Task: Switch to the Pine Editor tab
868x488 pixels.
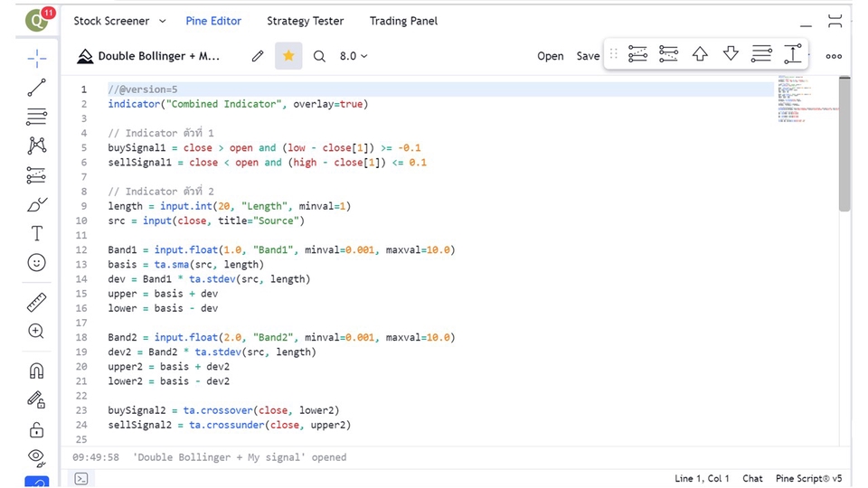Action: point(213,21)
